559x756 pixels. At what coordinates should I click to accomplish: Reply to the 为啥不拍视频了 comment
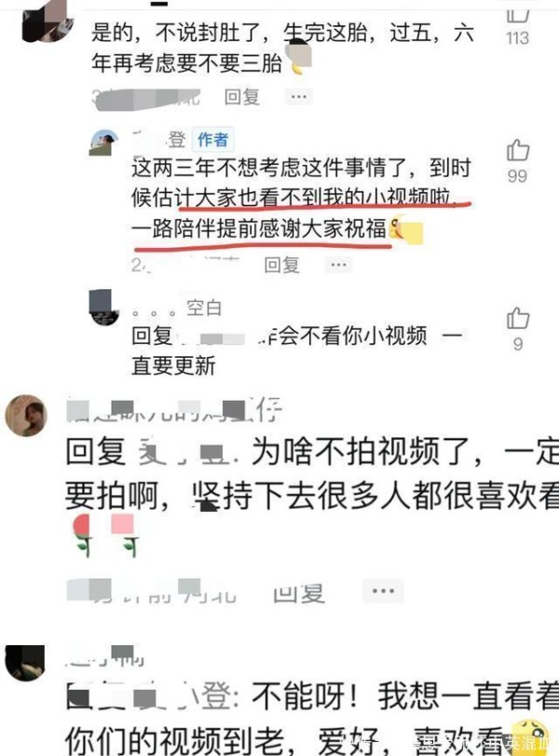(299, 593)
